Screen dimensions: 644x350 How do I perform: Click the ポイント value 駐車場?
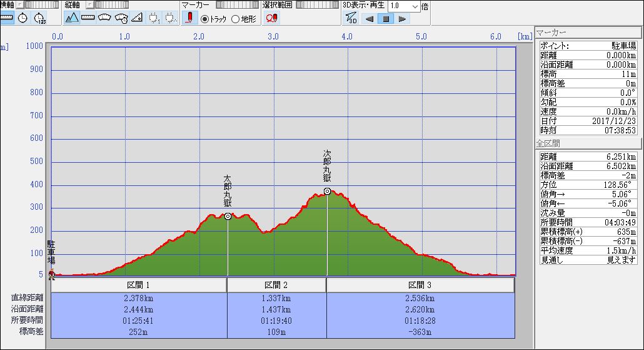click(624, 46)
